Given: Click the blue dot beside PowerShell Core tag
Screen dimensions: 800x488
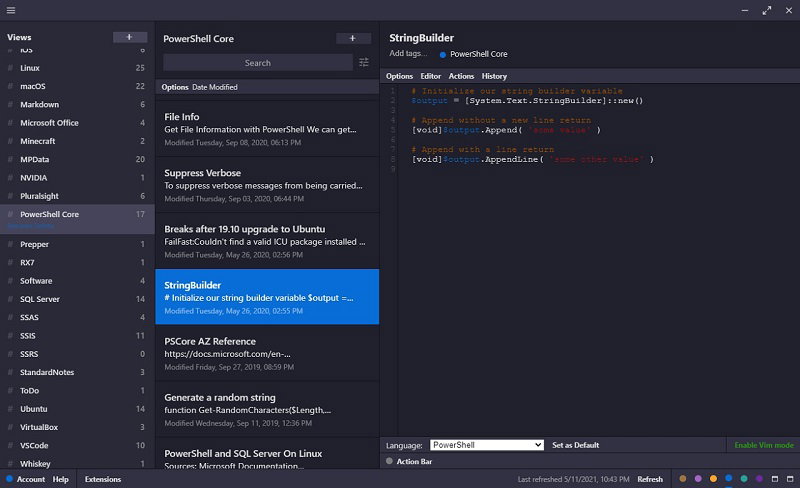Looking at the screenshot, I should click(442, 54).
